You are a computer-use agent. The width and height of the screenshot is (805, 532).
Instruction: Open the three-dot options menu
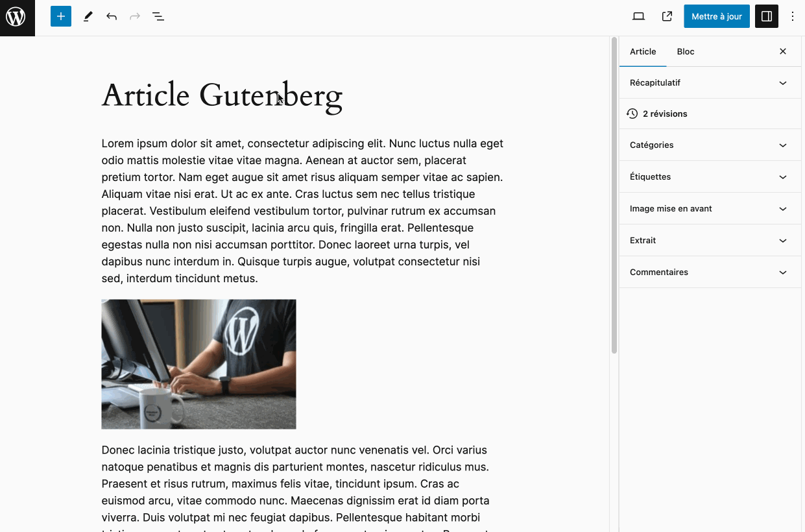click(x=793, y=16)
